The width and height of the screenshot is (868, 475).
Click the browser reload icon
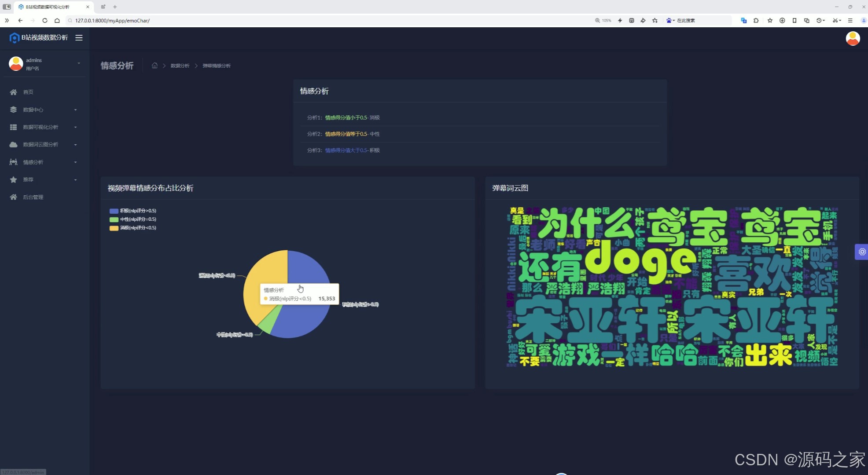(45, 21)
